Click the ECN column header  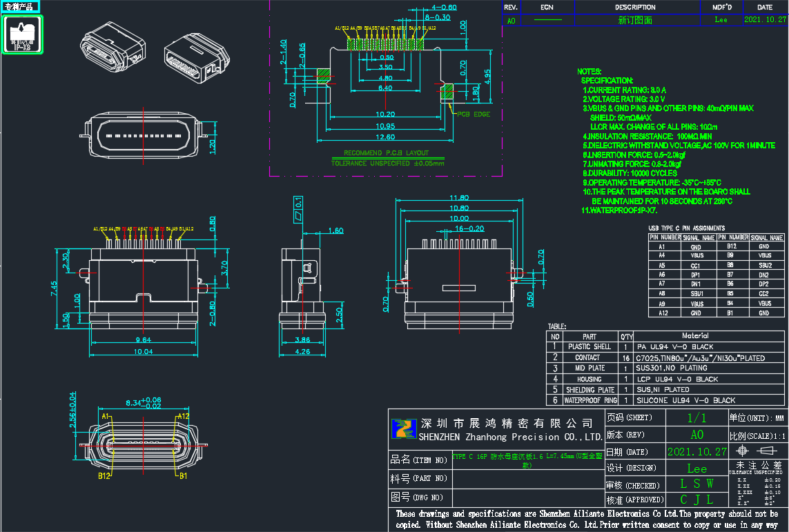(x=547, y=7)
